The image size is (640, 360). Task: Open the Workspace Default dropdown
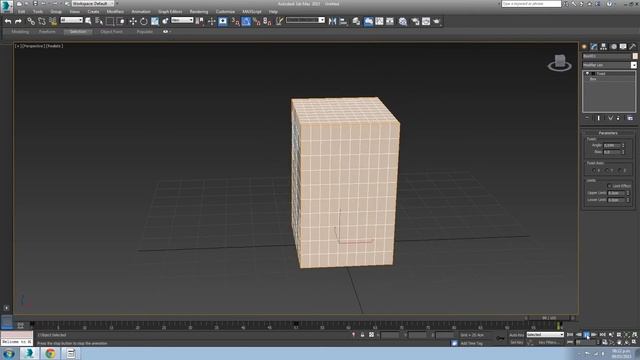[x=93, y=4]
